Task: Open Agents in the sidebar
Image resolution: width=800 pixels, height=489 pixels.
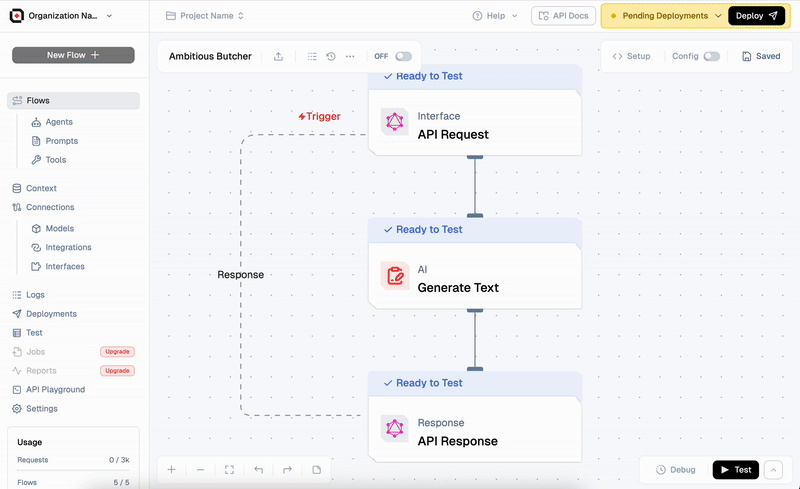Action: tap(59, 122)
